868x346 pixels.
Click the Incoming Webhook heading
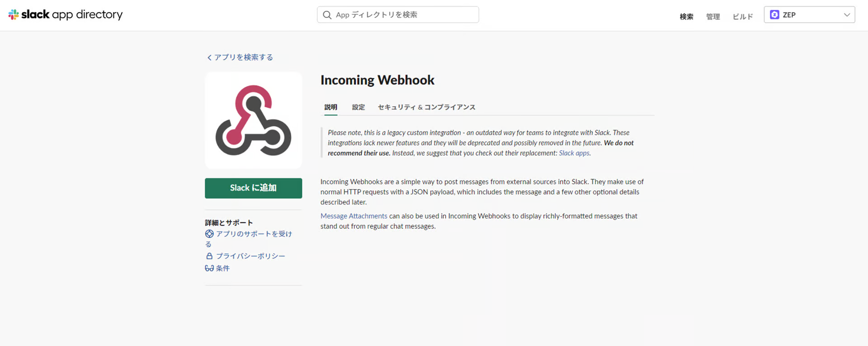[x=377, y=80]
